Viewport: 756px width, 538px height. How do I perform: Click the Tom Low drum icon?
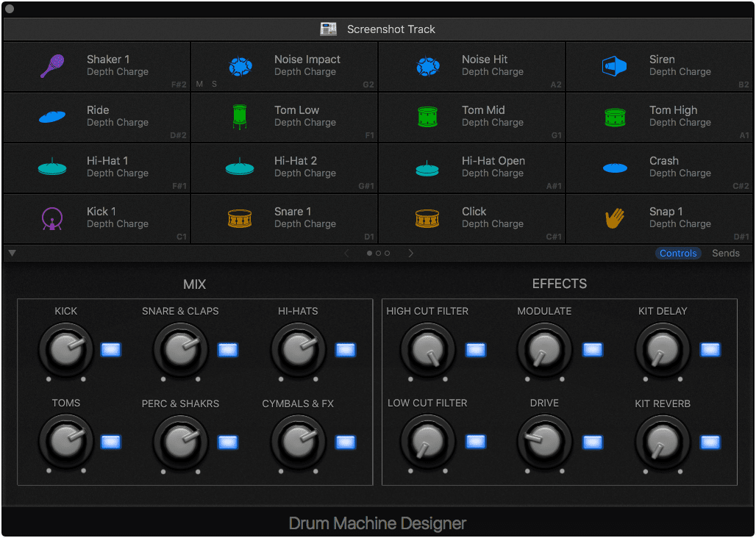[x=239, y=117]
